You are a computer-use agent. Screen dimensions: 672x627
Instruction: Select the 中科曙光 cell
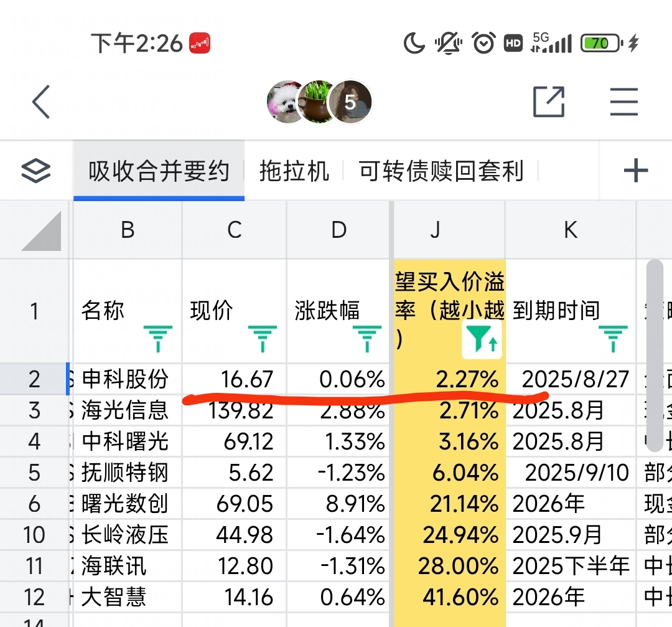point(128,441)
